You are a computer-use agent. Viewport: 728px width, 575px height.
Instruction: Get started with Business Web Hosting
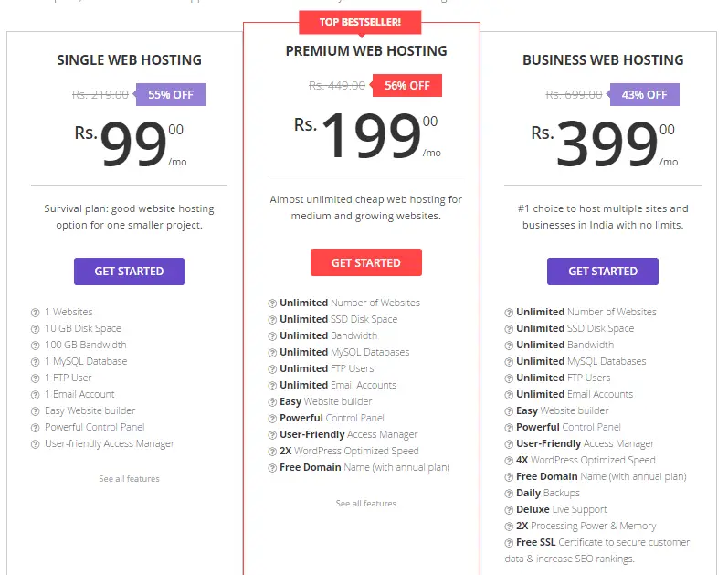click(602, 272)
